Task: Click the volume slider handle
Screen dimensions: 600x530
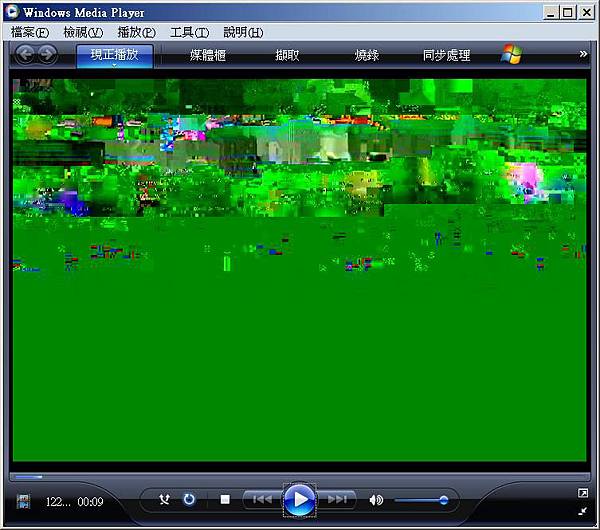Action: coord(443,500)
